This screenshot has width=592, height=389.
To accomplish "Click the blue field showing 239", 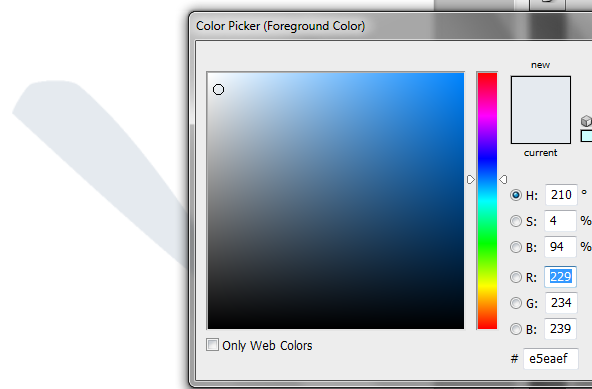I will 560,329.
